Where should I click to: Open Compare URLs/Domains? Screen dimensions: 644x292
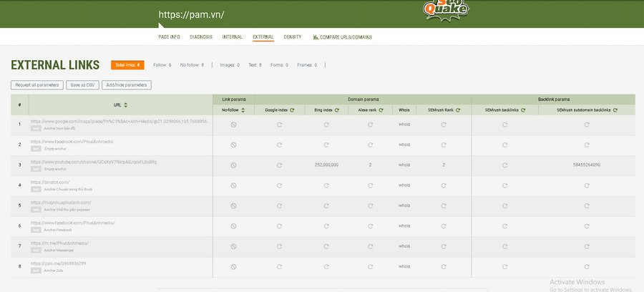[x=342, y=36]
